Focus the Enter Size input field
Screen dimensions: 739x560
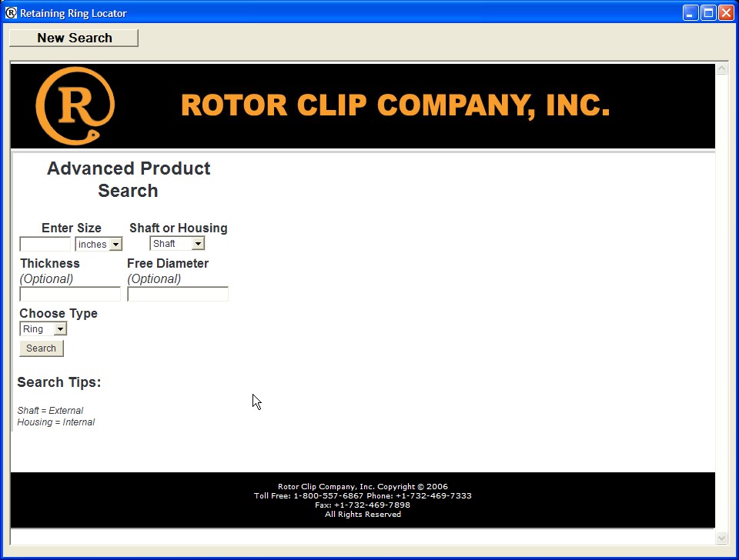point(45,244)
